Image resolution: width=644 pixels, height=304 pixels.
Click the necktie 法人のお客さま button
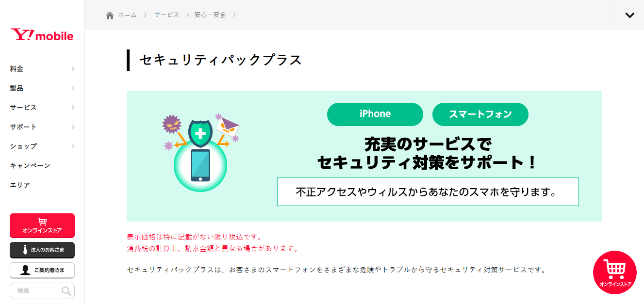click(42, 250)
